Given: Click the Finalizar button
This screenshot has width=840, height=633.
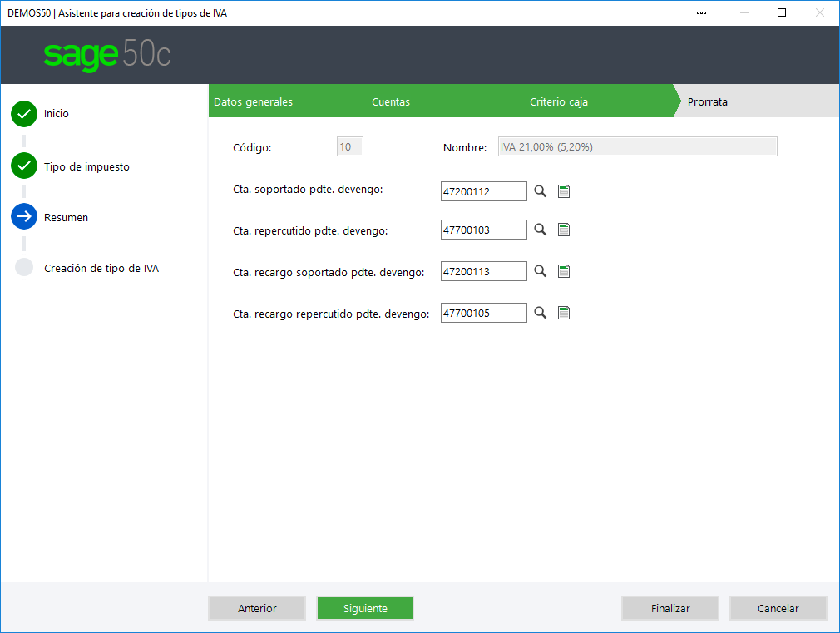Looking at the screenshot, I should pos(670,608).
